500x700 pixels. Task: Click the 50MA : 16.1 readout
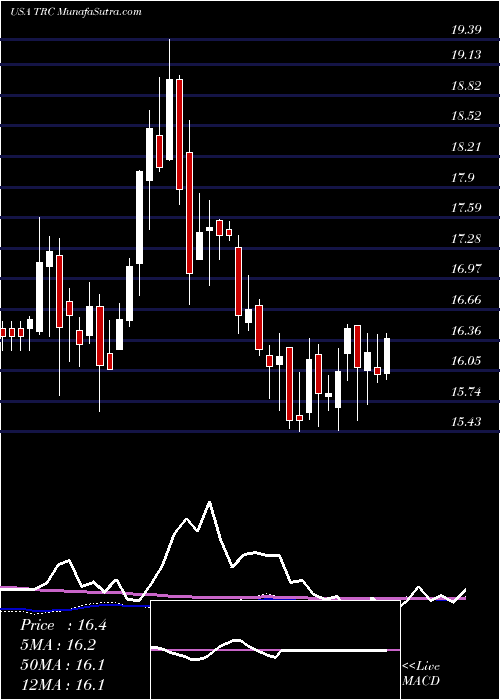(62, 665)
